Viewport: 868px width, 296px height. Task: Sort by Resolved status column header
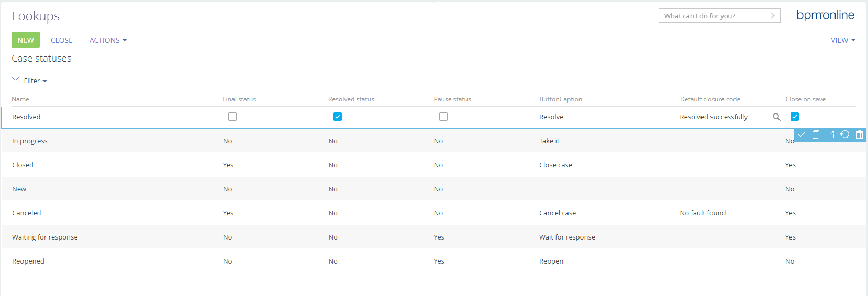(351, 99)
